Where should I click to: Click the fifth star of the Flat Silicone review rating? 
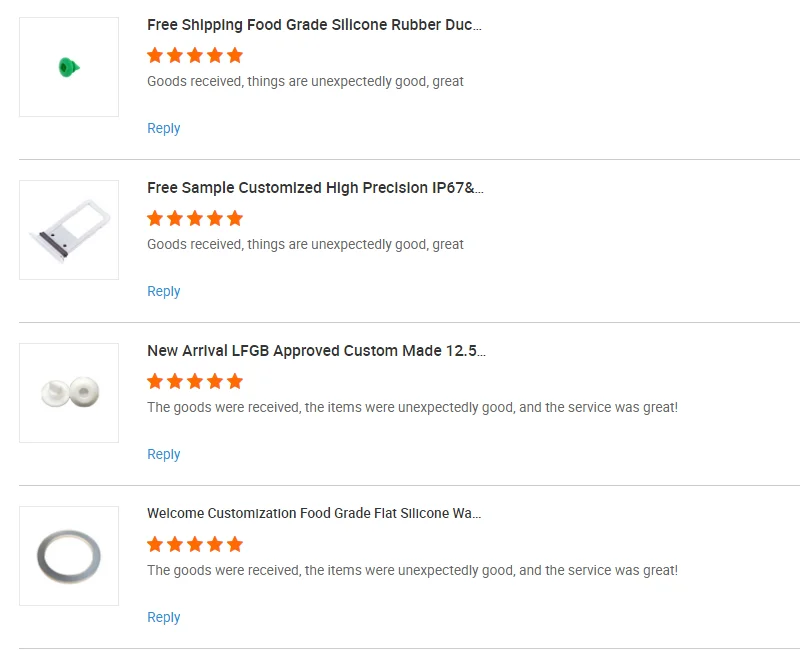point(235,544)
